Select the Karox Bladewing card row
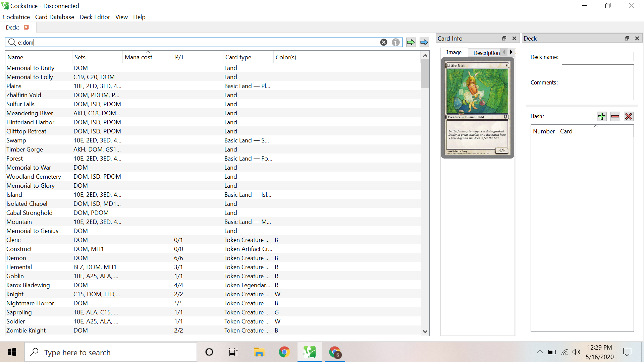Viewport: 644px width, 362px height. coord(28,285)
